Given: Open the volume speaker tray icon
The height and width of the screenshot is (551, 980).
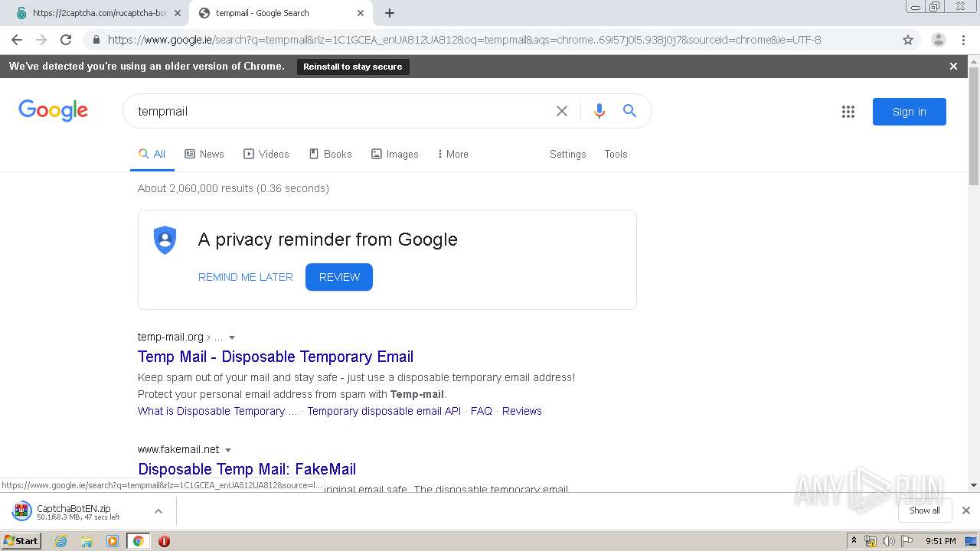Looking at the screenshot, I should coord(888,541).
